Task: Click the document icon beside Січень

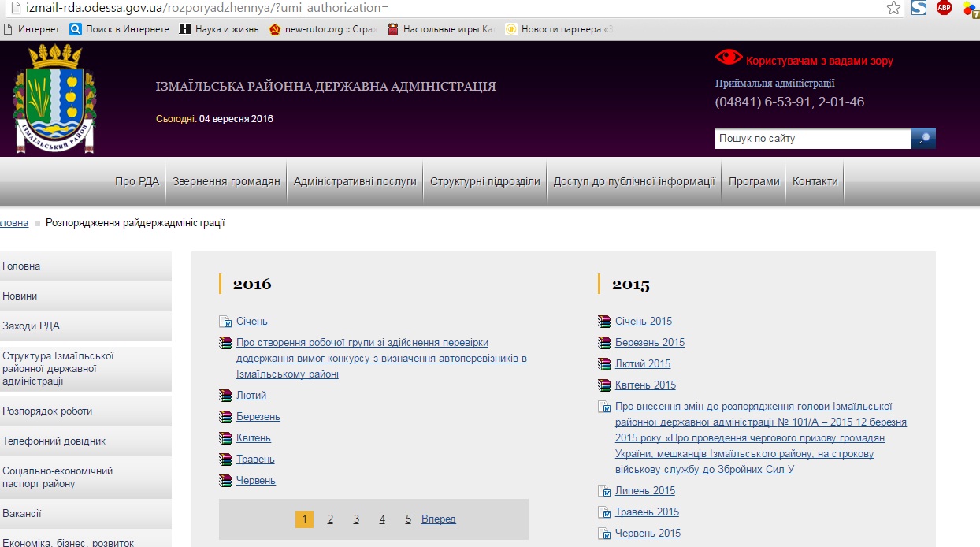Action: [x=225, y=322]
